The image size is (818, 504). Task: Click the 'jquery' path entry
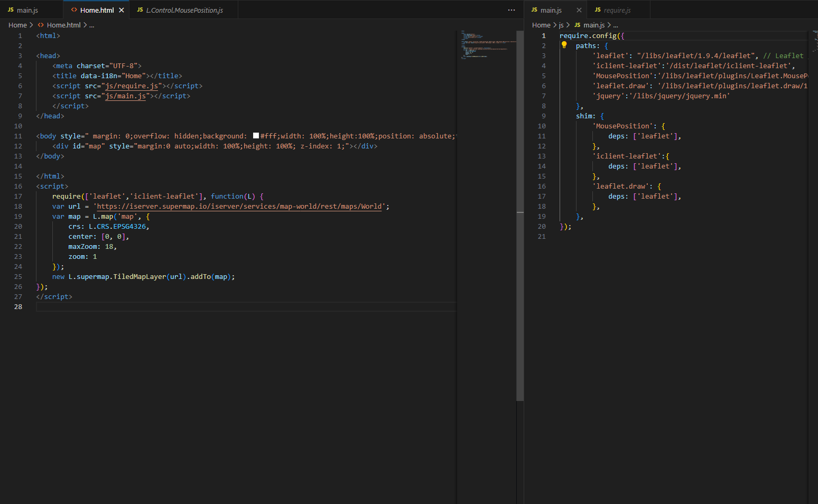click(661, 96)
